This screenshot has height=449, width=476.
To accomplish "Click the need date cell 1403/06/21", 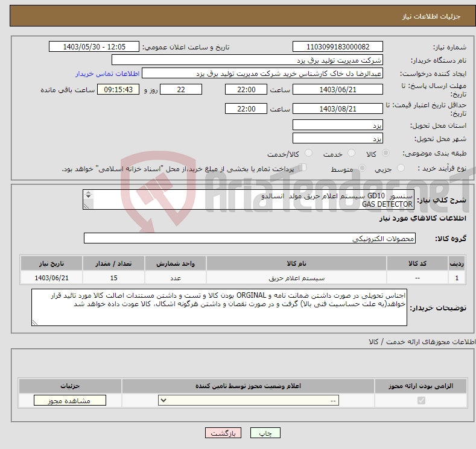I will coord(52,278).
